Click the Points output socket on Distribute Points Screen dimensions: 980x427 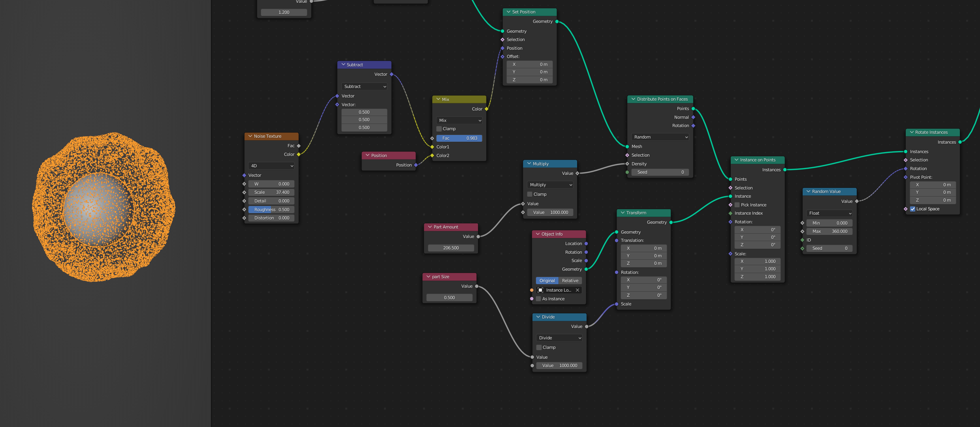(x=693, y=109)
